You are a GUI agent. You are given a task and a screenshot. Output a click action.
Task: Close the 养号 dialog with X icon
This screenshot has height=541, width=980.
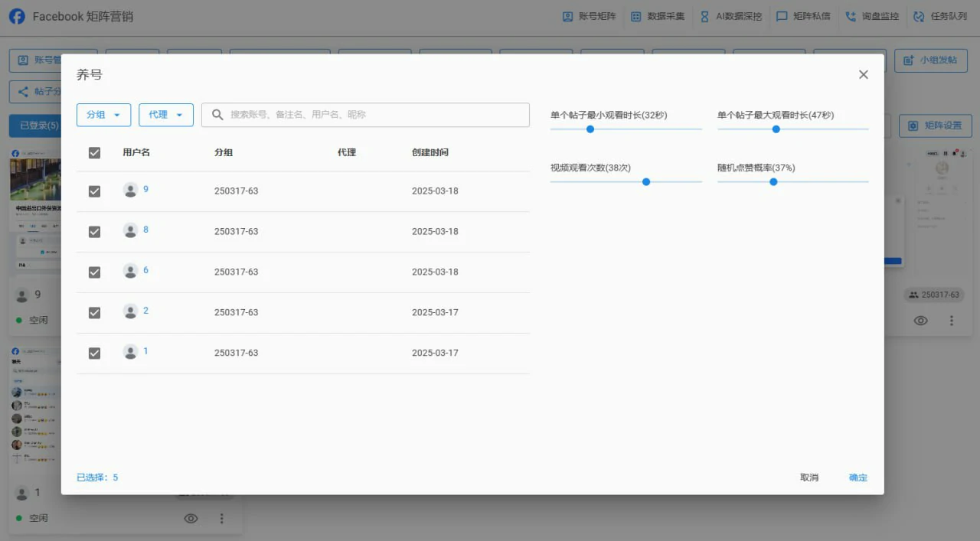863,74
